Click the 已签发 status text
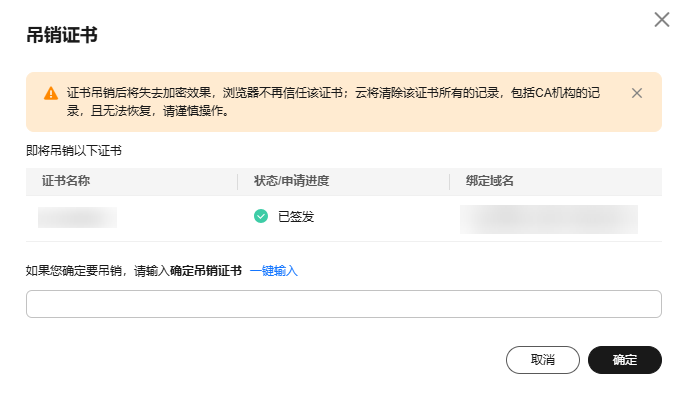689x395 pixels. point(296,217)
